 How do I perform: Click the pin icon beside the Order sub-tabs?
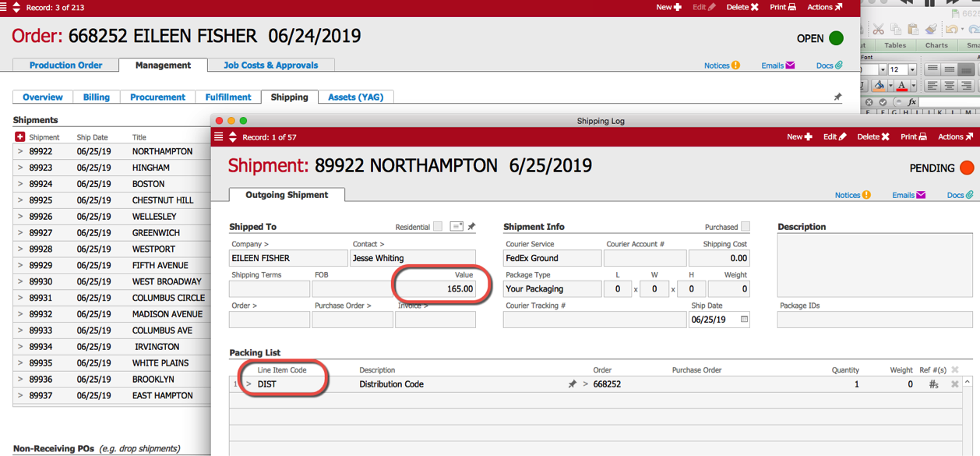[x=837, y=97]
